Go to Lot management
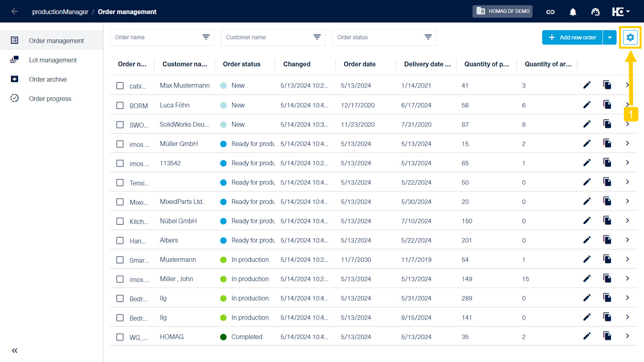The image size is (644, 362). coord(53,60)
